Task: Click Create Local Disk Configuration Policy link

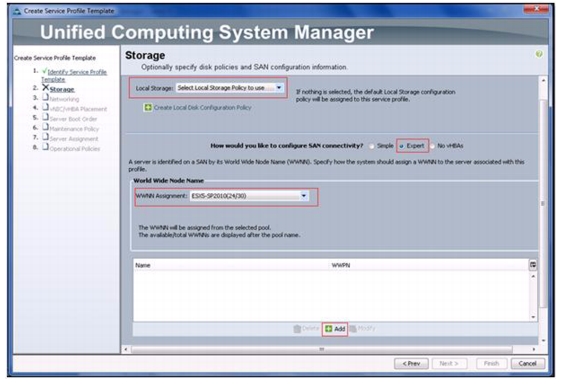Action: click(202, 108)
